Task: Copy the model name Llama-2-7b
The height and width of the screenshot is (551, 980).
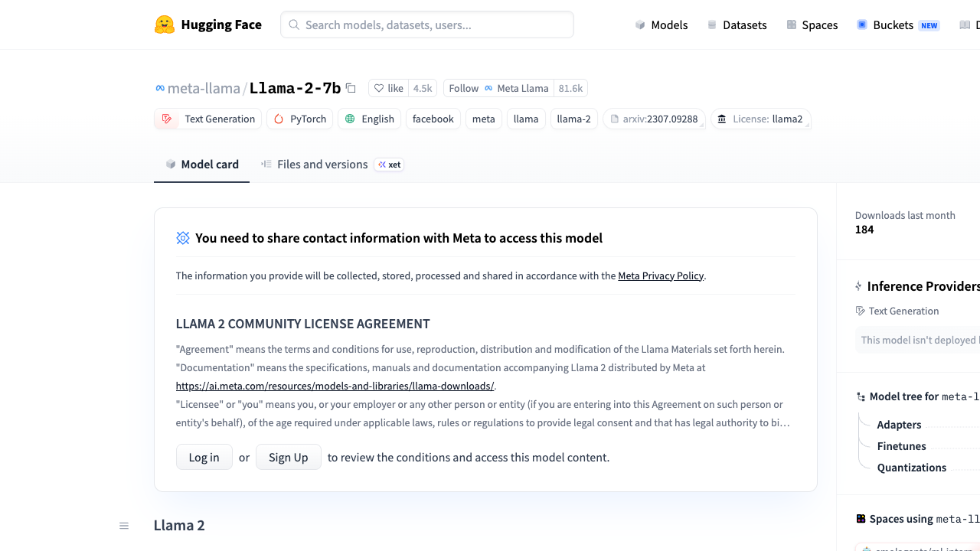Action: pos(351,88)
